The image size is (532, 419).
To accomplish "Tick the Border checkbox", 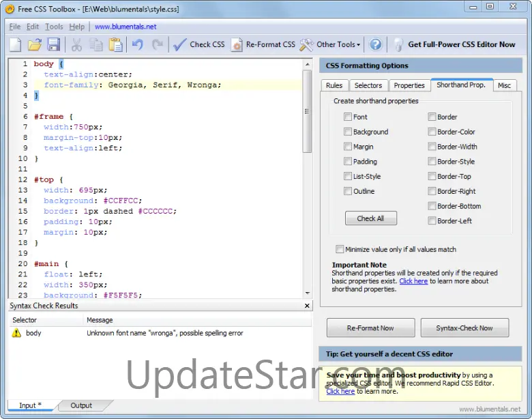I will [432, 117].
